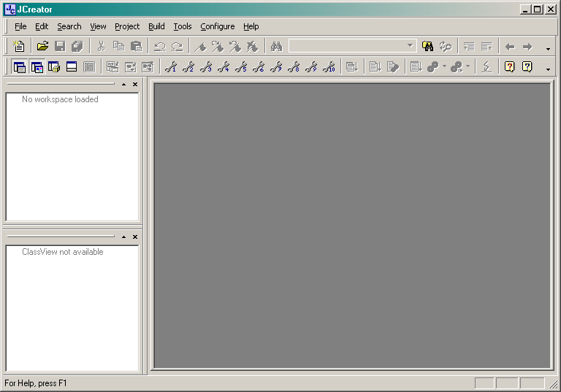Screen dimensions: 561x392
Task: Close the ClassView panel
Action: tap(135, 237)
